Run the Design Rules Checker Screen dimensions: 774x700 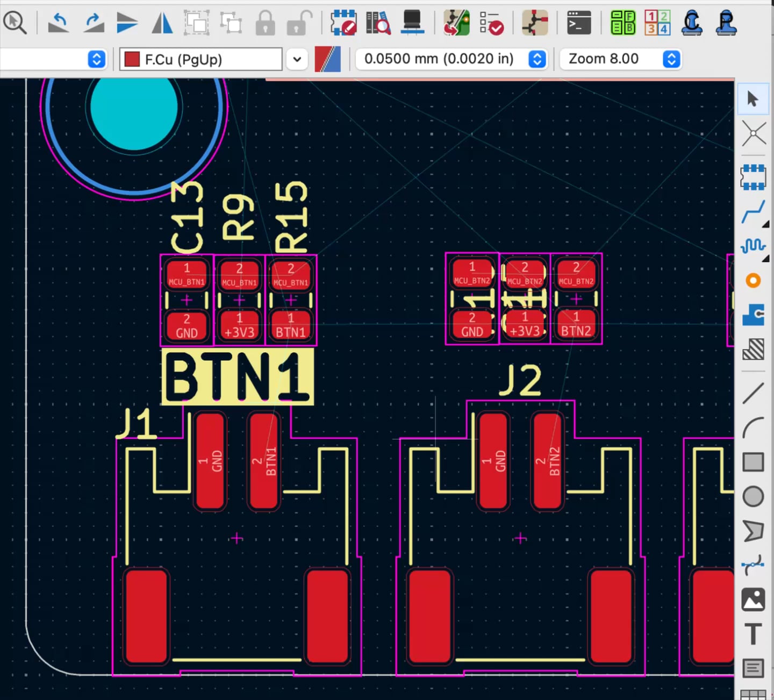point(491,23)
